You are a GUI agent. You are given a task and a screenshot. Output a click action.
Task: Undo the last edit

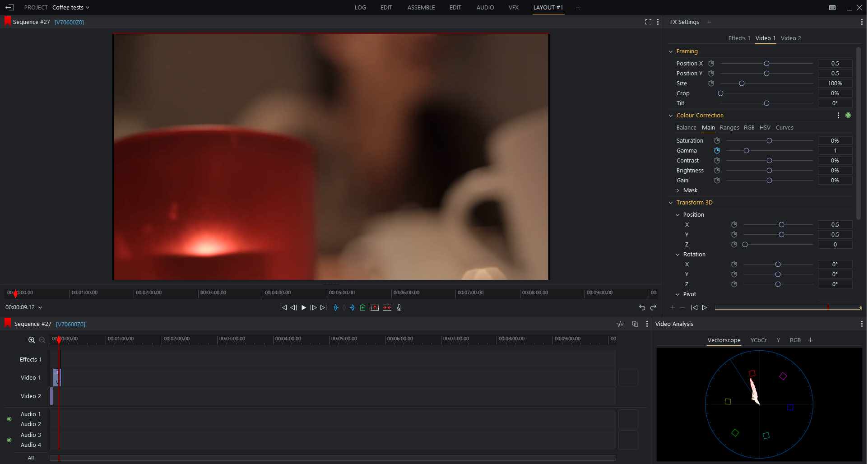[642, 308]
